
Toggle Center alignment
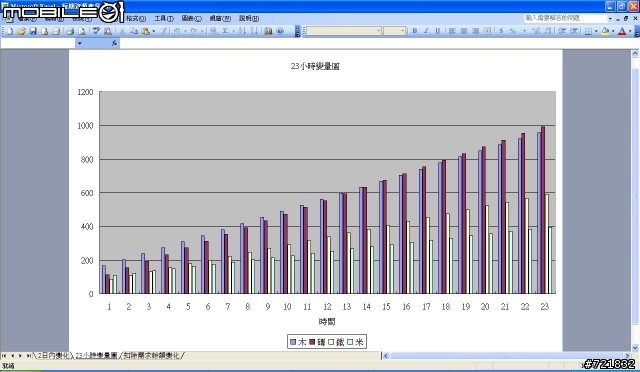pyautogui.click(x=464, y=31)
